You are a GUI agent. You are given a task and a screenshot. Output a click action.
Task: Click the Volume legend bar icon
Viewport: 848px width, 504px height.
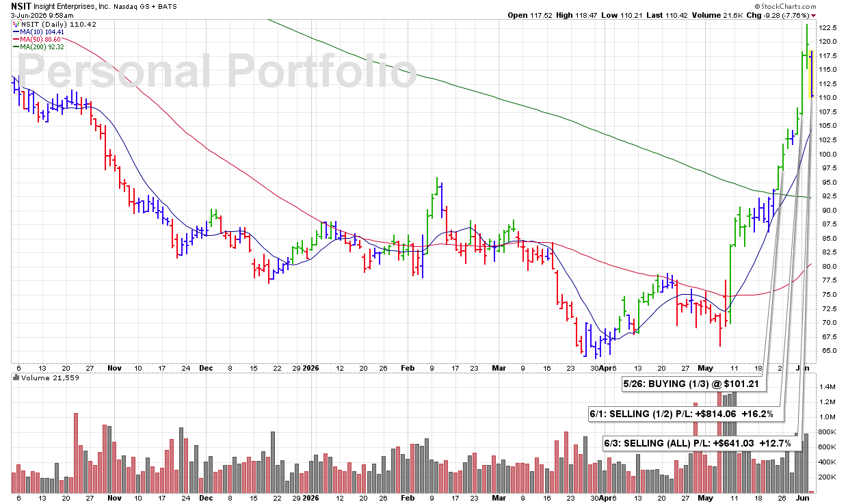[x=15, y=377]
